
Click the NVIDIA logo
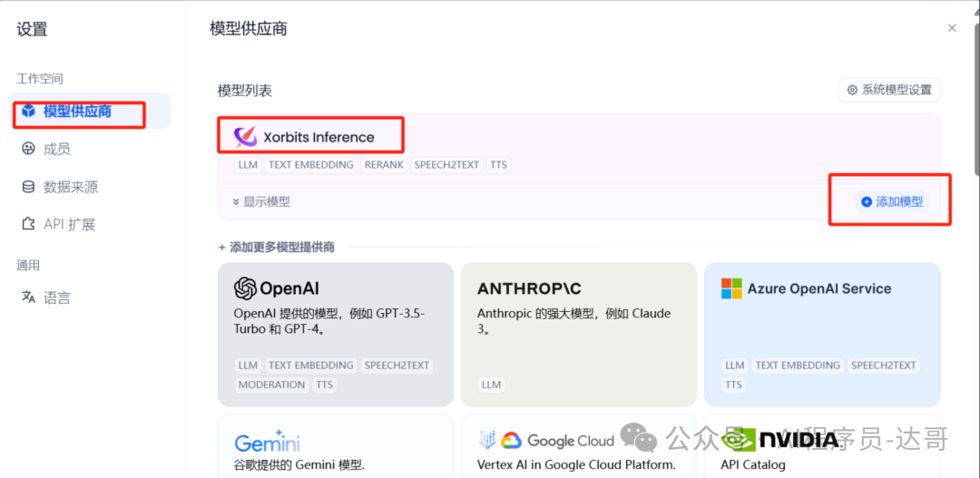tap(780, 441)
